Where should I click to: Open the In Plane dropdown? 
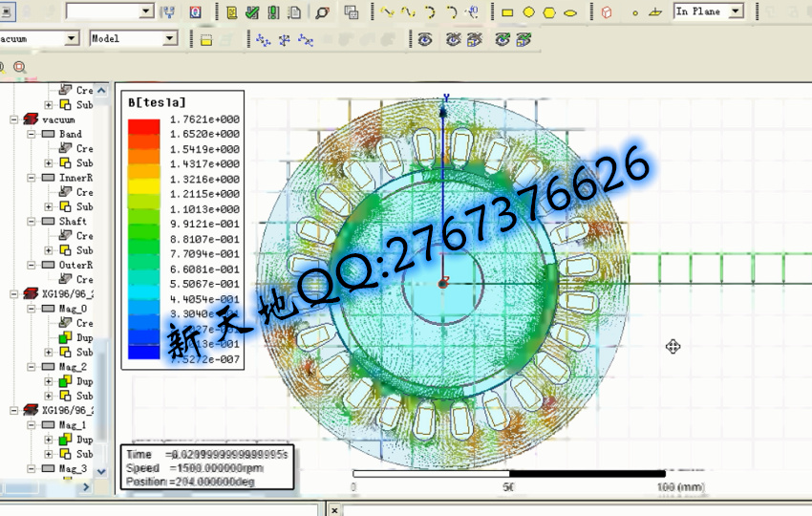(x=737, y=11)
